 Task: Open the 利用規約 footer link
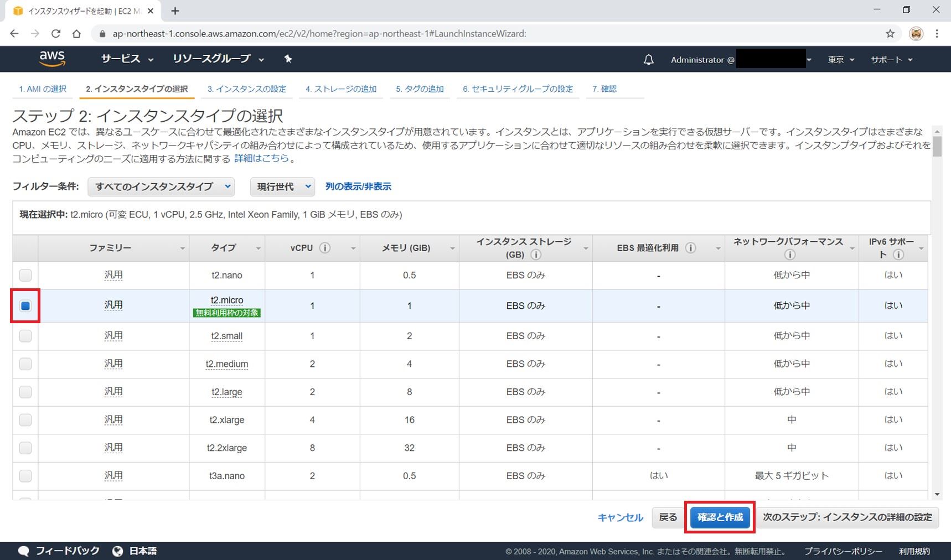[x=914, y=551]
